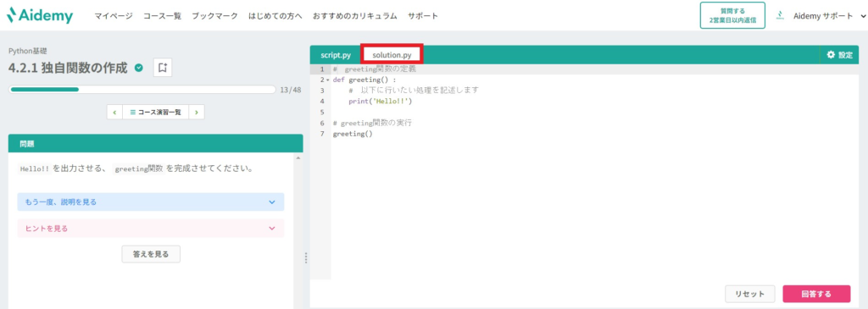Open コース演習一覧 exercise list
Screen dimensions: 868x309
(156, 113)
